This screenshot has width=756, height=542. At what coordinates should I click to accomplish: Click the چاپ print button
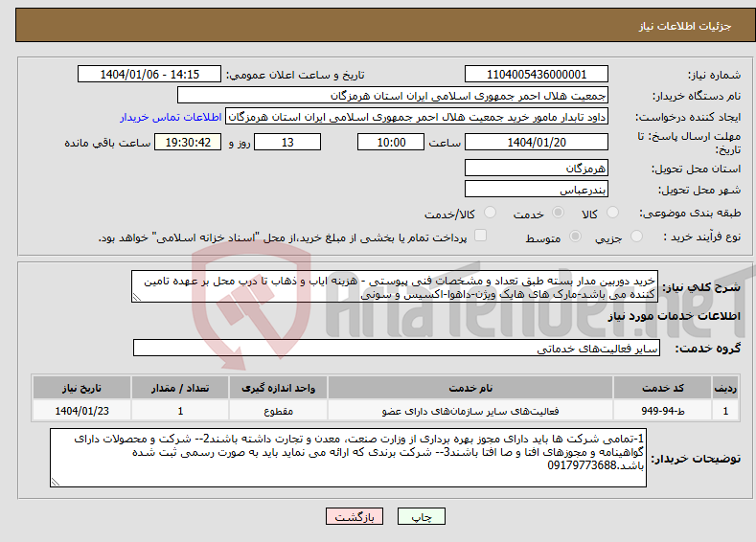[x=422, y=516]
